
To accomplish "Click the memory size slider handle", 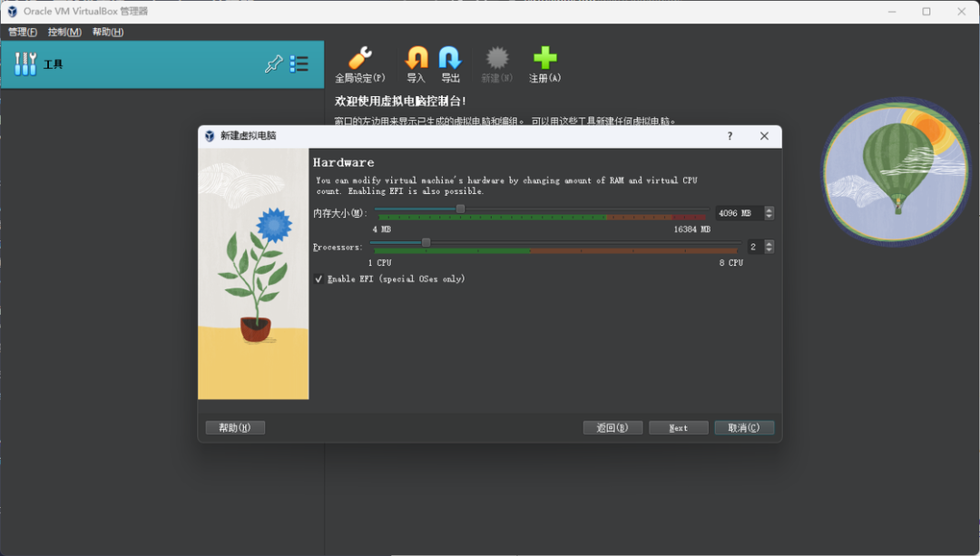I will [x=461, y=209].
